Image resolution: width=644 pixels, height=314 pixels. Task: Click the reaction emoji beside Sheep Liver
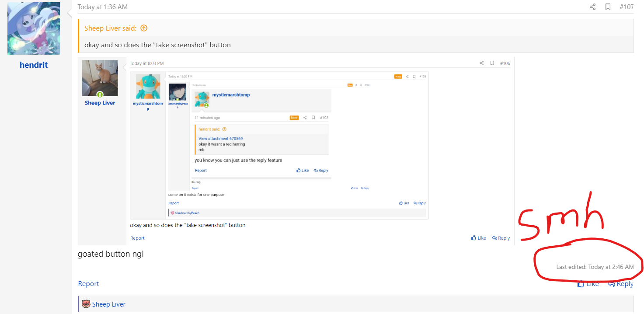click(x=86, y=304)
